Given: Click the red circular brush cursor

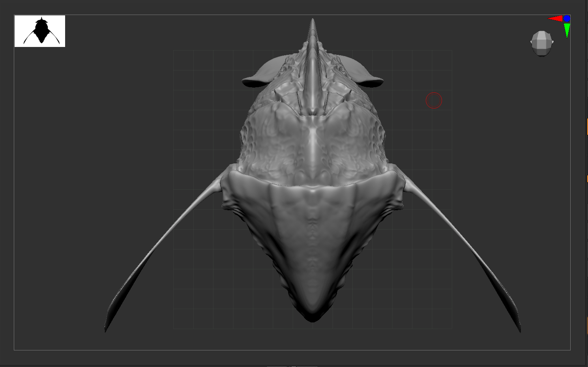Looking at the screenshot, I should pos(434,101).
